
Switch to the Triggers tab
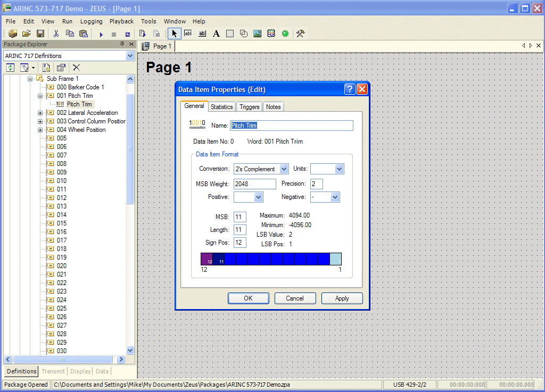[x=250, y=107]
